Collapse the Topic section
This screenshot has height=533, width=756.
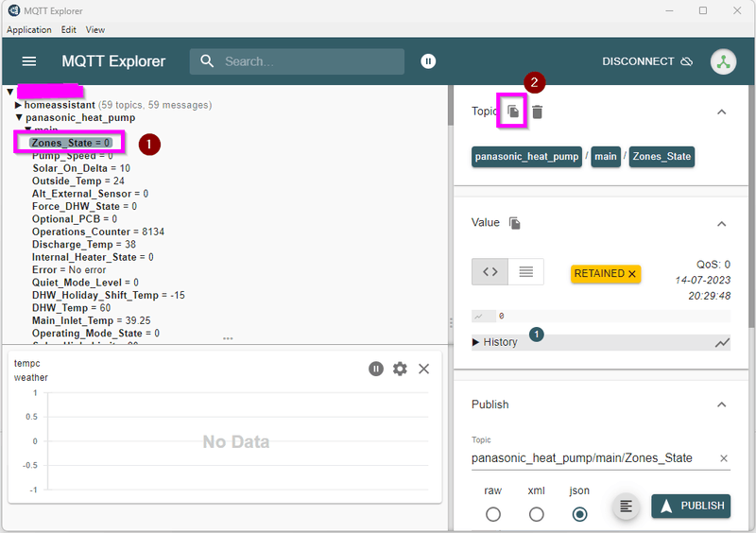721,112
